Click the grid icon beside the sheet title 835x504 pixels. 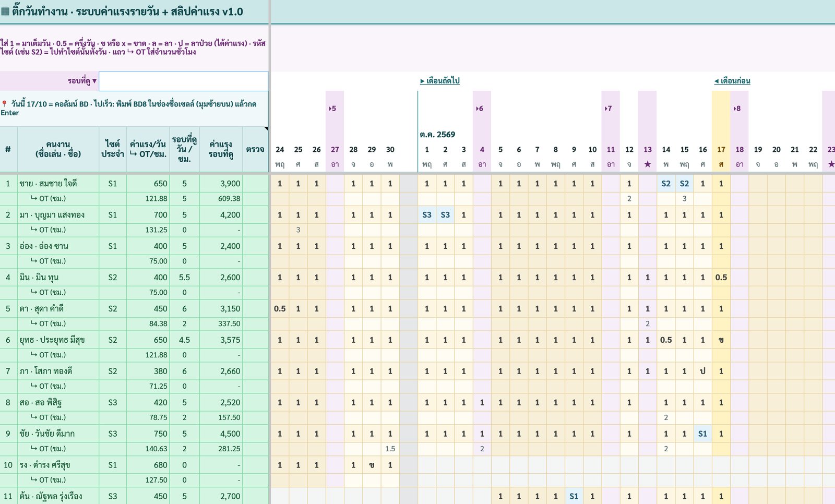pos(5,11)
